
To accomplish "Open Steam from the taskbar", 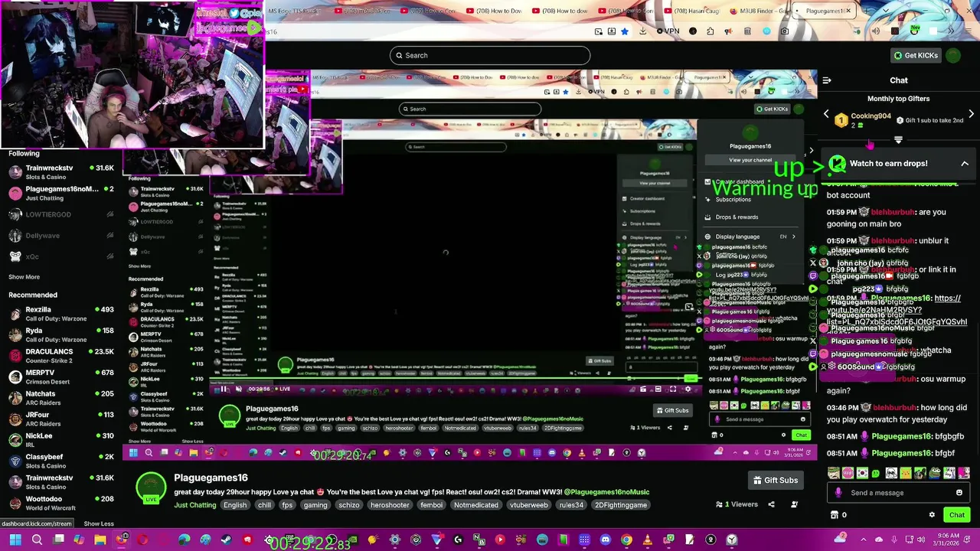I will pos(226,540).
